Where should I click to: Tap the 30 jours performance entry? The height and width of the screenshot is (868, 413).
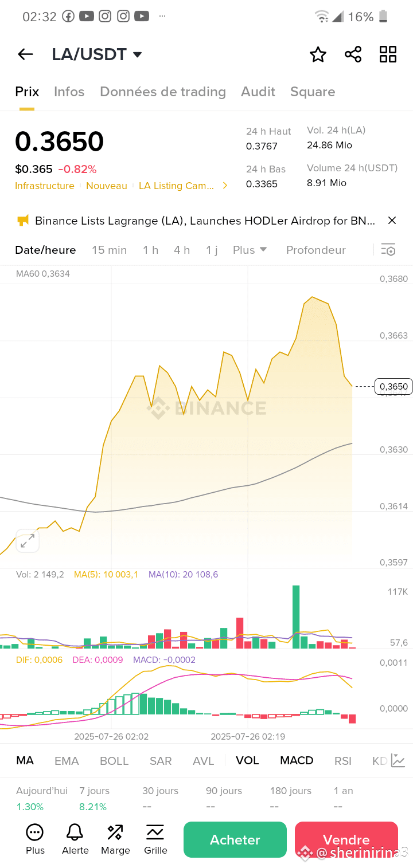click(x=160, y=799)
